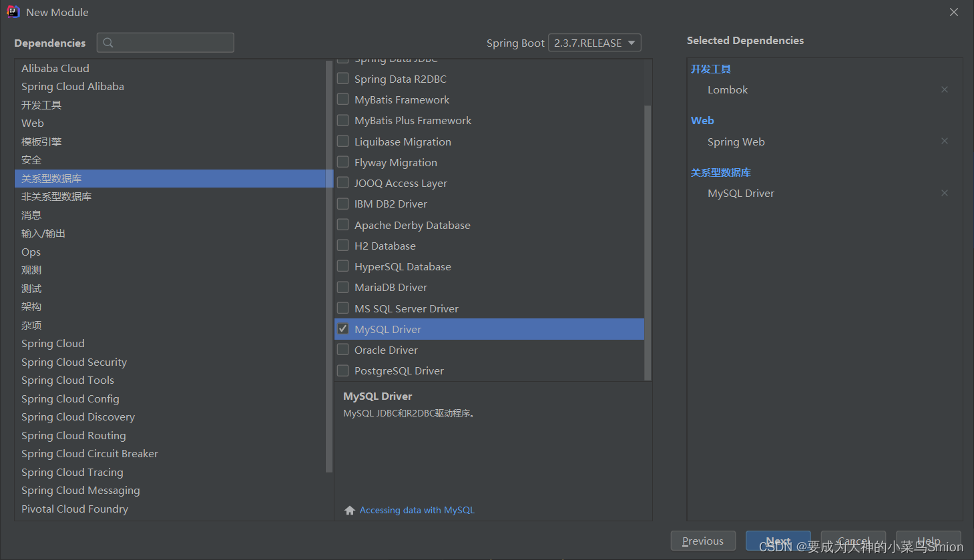This screenshot has width=974, height=560.
Task: Enable Liquibase Migration checkbox
Action: pyautogui.click(x=343, y=142)
